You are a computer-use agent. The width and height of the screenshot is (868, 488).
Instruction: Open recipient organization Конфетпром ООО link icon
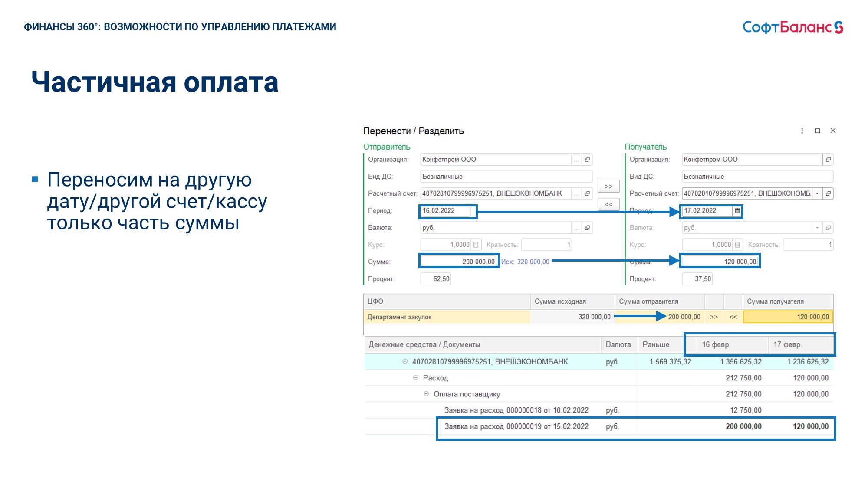828,160
